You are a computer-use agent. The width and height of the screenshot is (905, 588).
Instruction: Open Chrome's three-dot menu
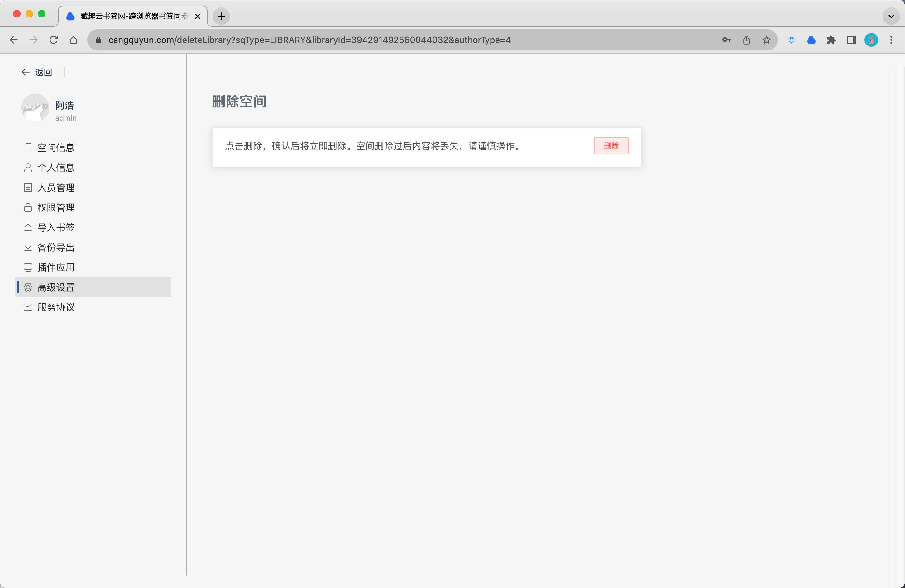891,40
